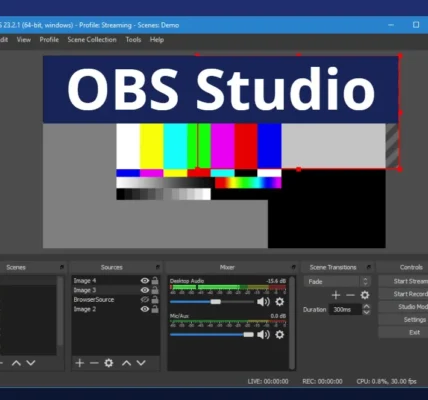The height and width of the screenshot is (400, 428).
Task: Click the Mic/Aux label
Action: 179,315
